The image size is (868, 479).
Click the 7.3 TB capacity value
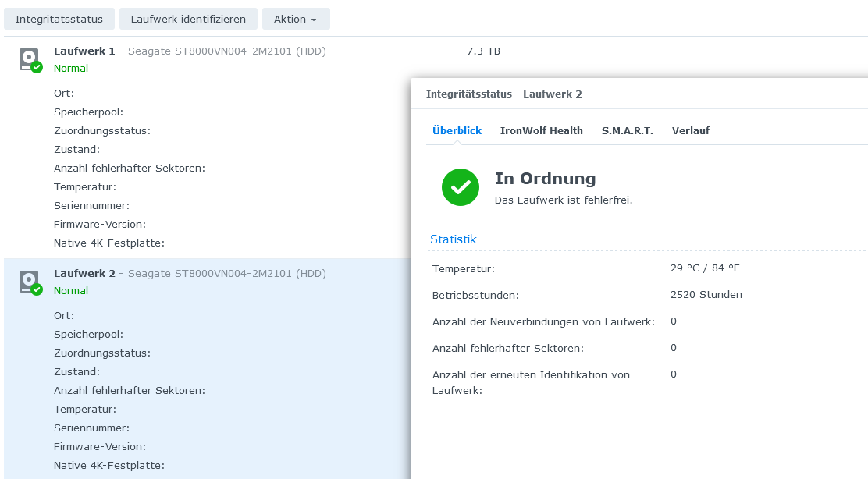click(483, 51)
